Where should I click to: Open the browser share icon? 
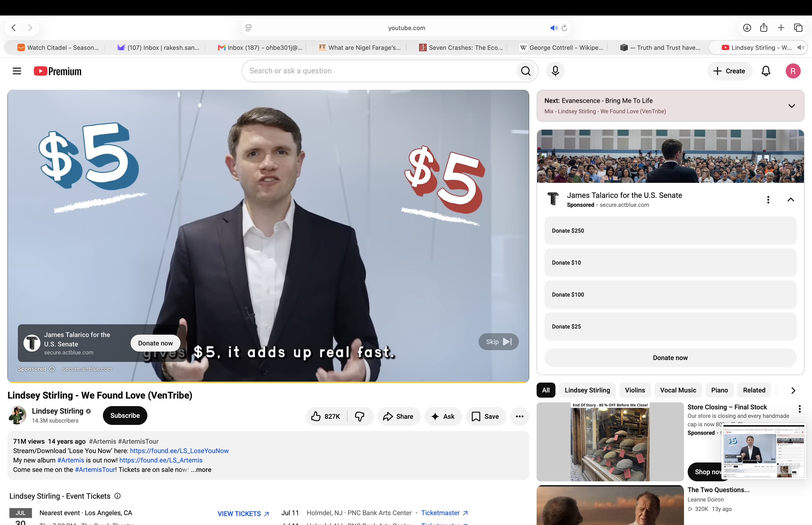point(764,28)
